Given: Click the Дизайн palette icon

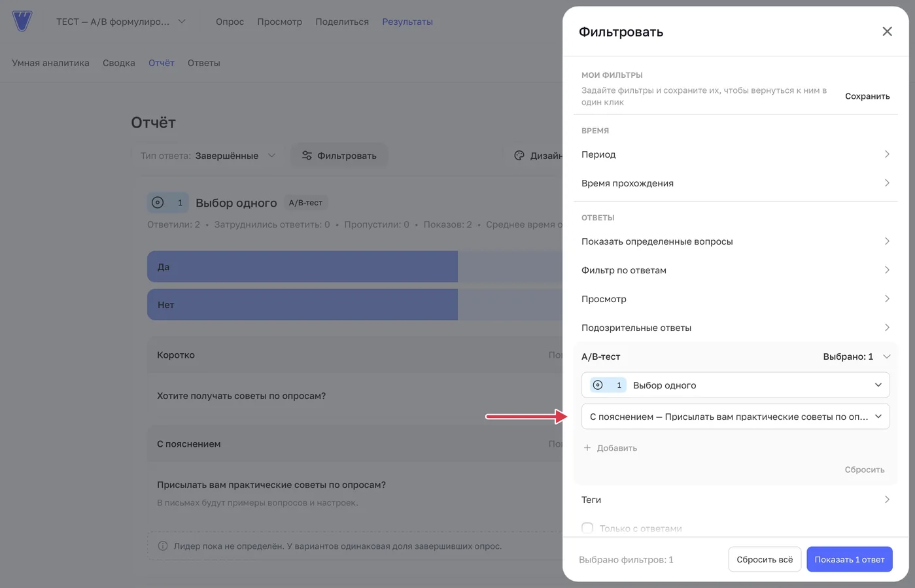Looking at the screenshot, I should [x=519, y=156].
